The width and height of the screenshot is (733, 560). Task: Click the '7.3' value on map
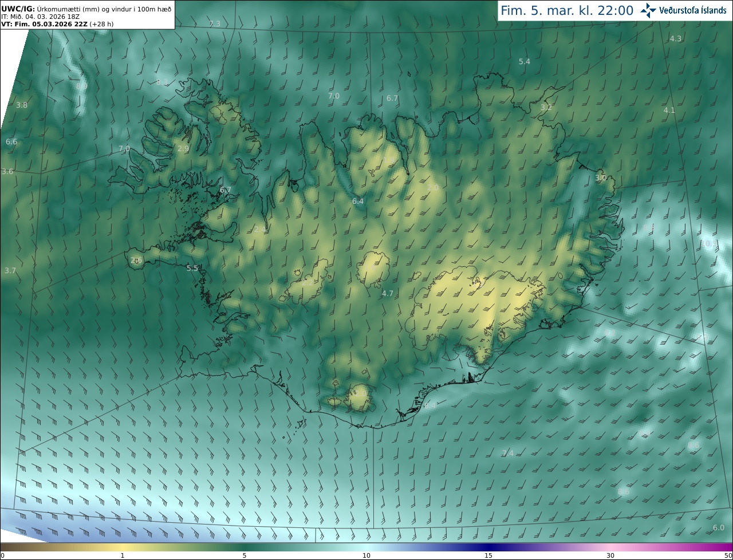click(x=214, y=23)
